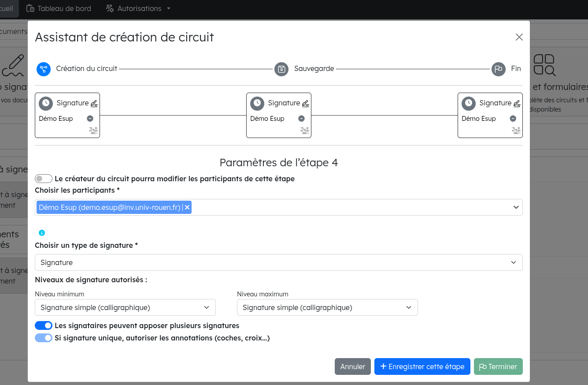Click inside the participants selection field

point(348,207)
